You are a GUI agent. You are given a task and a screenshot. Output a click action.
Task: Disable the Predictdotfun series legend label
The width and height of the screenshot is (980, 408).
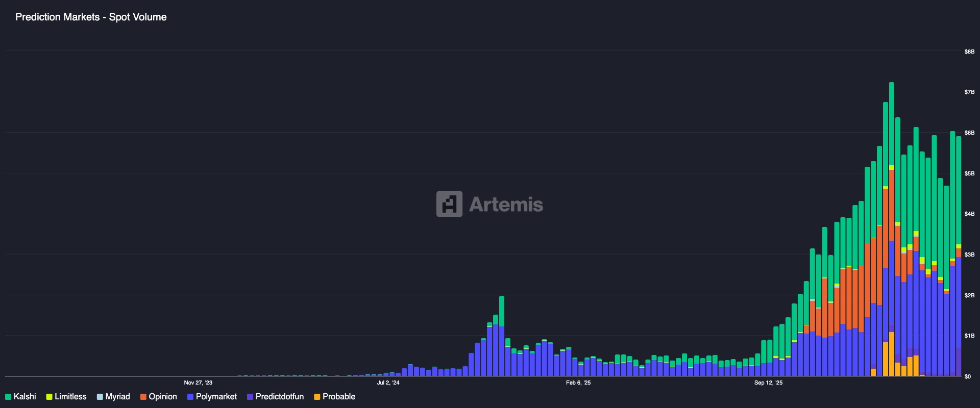pyautogui.click(x=279, y=397)
